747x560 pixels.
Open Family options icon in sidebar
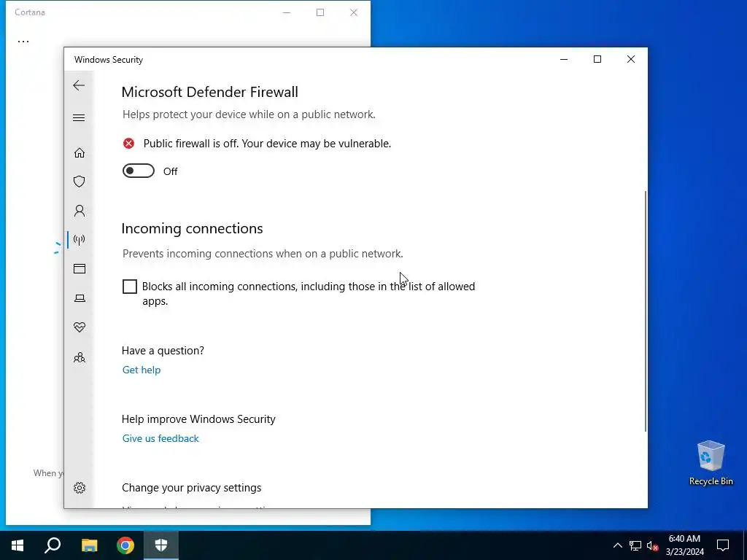click(79, 357)
